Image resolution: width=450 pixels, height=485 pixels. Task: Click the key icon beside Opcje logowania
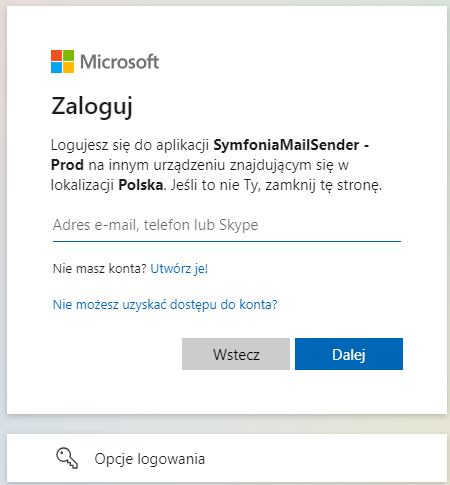67,458
